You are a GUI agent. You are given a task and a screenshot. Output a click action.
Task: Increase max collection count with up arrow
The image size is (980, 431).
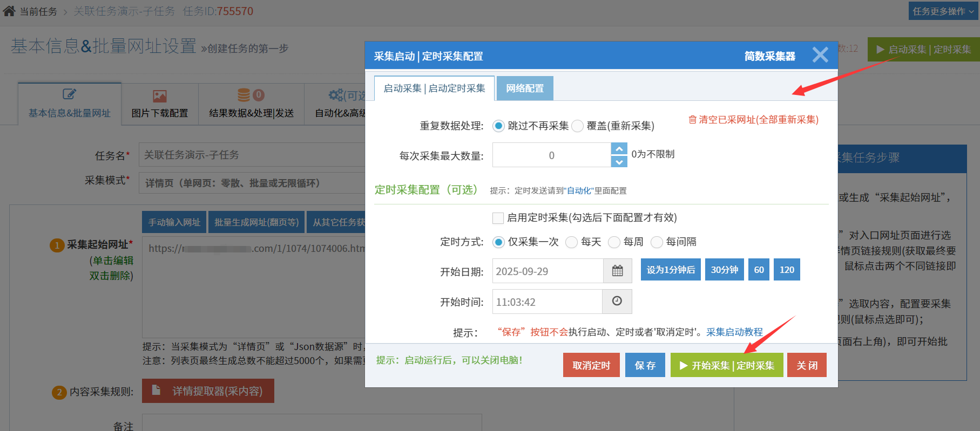[x=619, y=149]
